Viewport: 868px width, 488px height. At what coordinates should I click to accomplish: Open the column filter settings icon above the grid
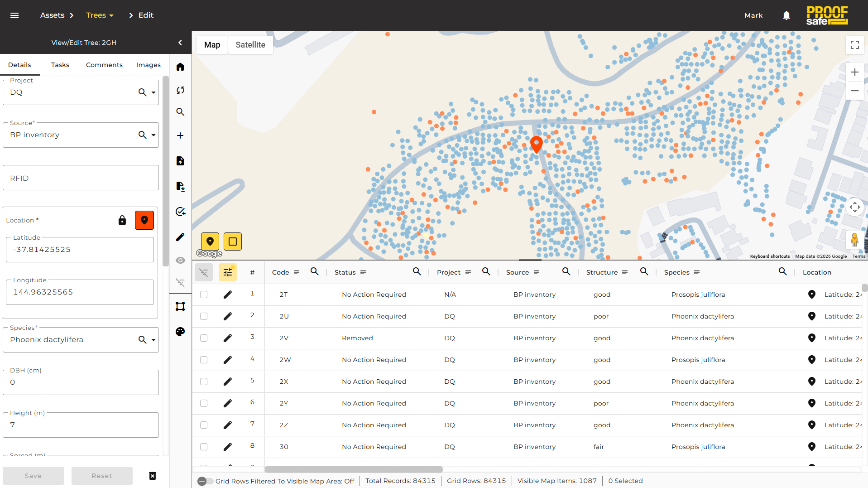(x=227, y=272)
